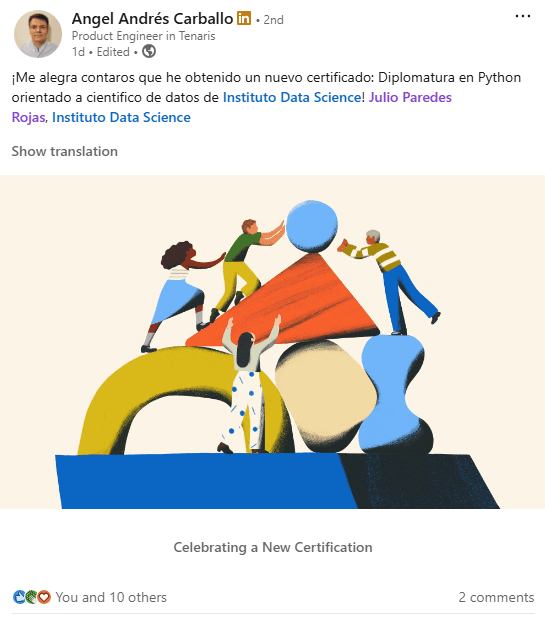The height and width of the screenshot is (619, 545).
Task: Click the red heart Love reaction icon
Action: tap(44, 596)
